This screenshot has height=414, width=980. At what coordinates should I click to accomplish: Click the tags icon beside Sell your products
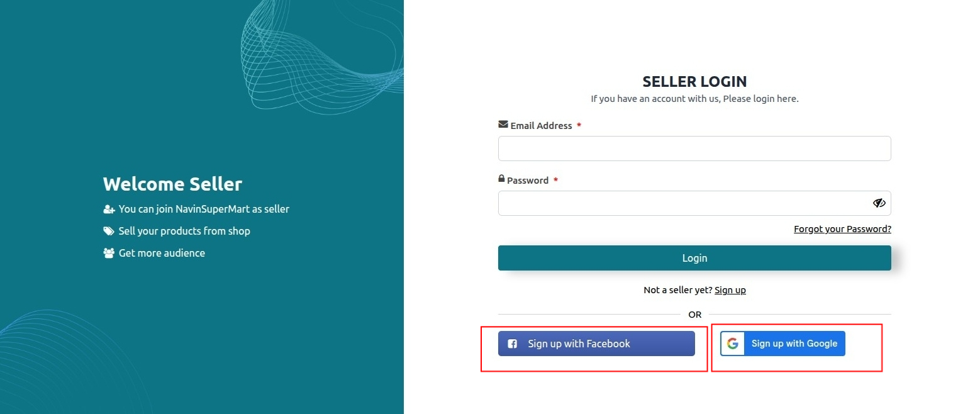(109, 231)
